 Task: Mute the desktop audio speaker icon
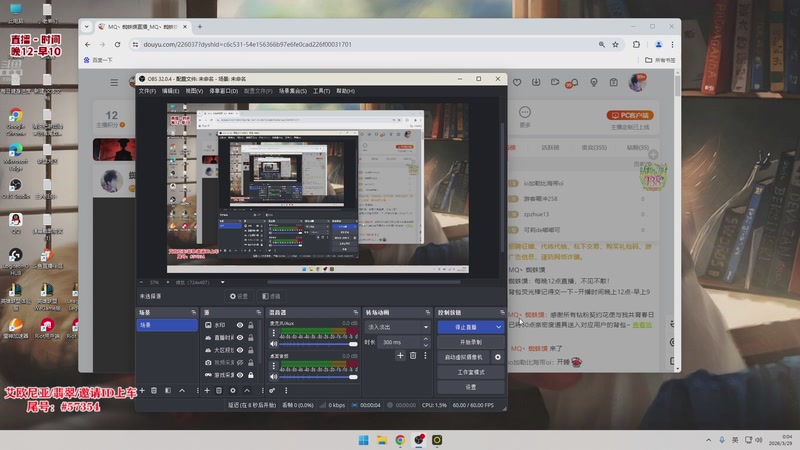(x=274, y=377)
